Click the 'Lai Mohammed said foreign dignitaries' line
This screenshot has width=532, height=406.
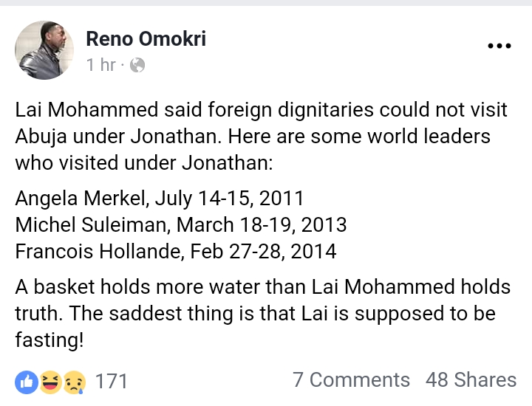(x=262, y=109)
